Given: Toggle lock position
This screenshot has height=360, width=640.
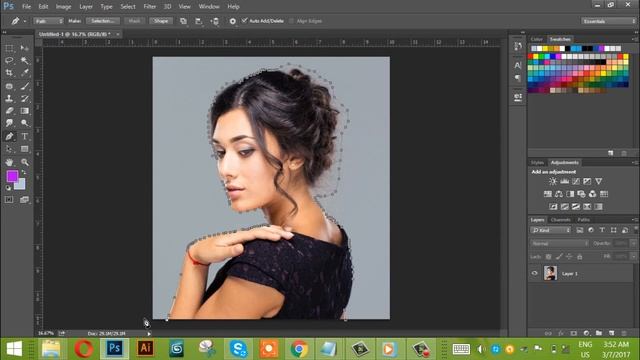Looking at the screenshot, I should (569, 257).
